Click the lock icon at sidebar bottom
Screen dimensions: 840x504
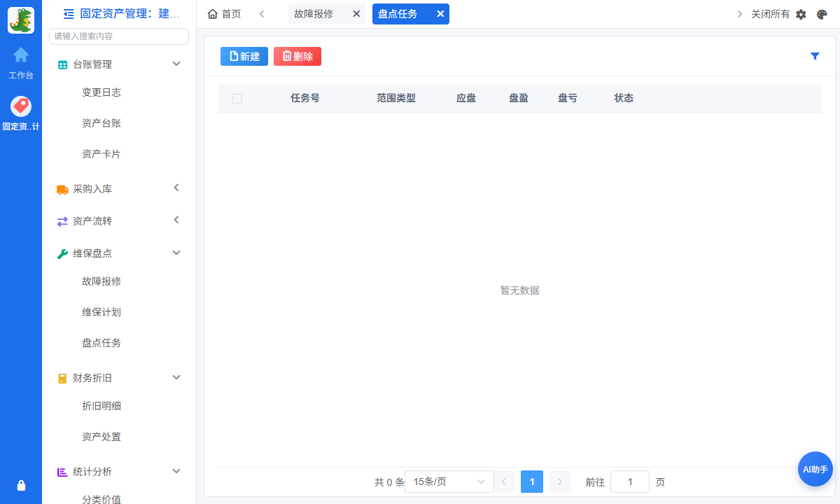[x=21, y=485]
